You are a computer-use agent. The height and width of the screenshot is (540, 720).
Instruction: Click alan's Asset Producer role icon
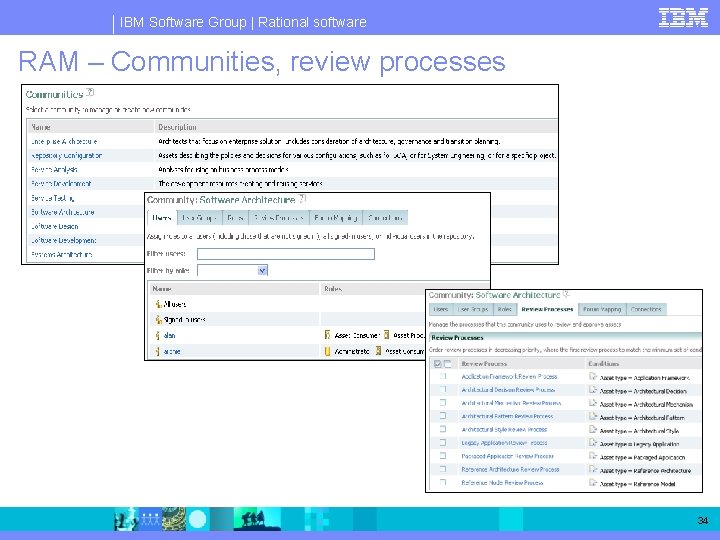tap(387, 335)
